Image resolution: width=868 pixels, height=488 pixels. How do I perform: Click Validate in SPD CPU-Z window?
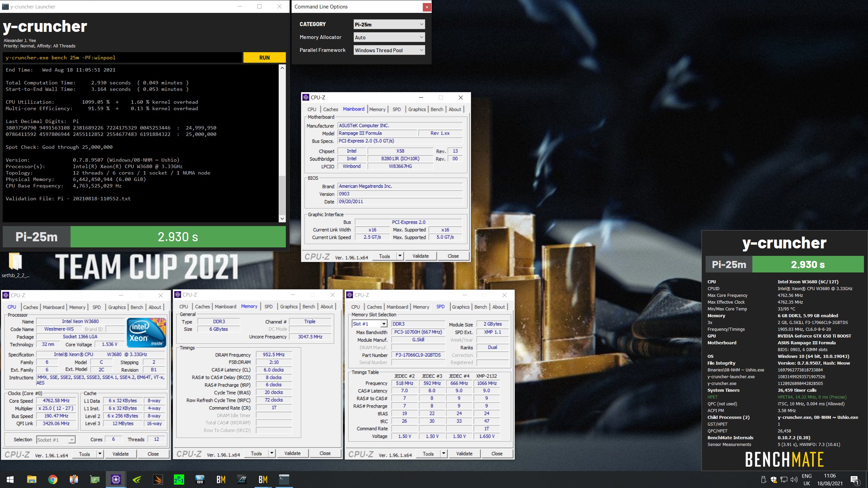[x=464, y=453]
